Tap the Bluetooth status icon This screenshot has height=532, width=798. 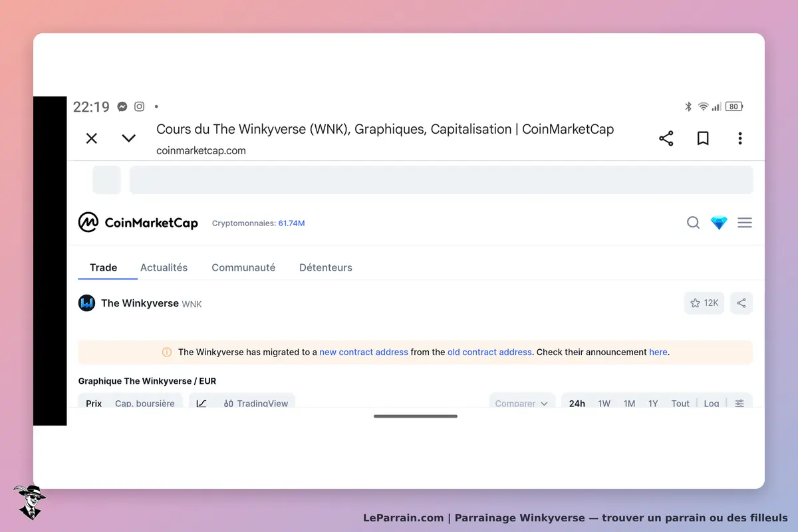click(688, 106)
